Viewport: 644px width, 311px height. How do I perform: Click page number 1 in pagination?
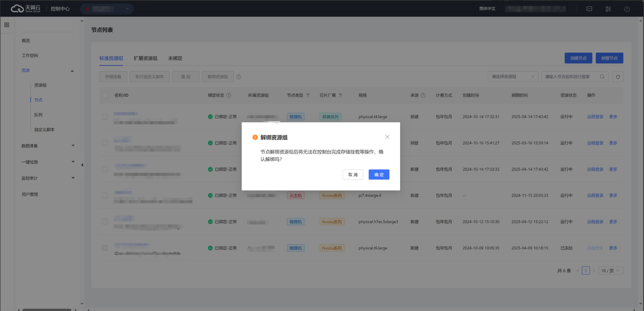click(586, 270)
